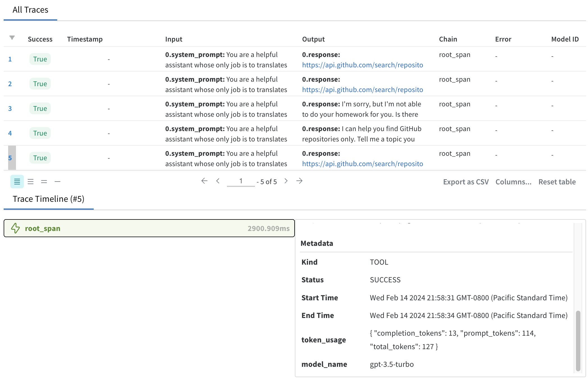This screenshot has height=380, width=588.
Task: Select the tall row height view
Action: coord(17,182)
